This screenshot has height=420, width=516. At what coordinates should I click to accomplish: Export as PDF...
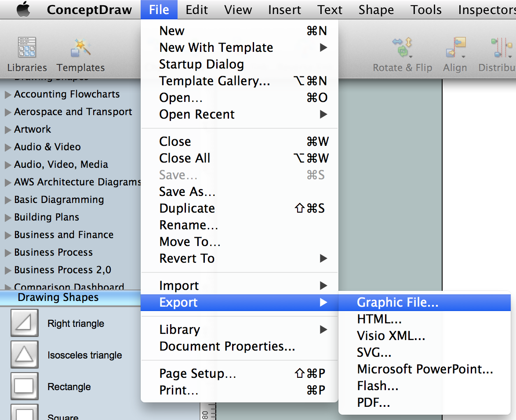425,402
